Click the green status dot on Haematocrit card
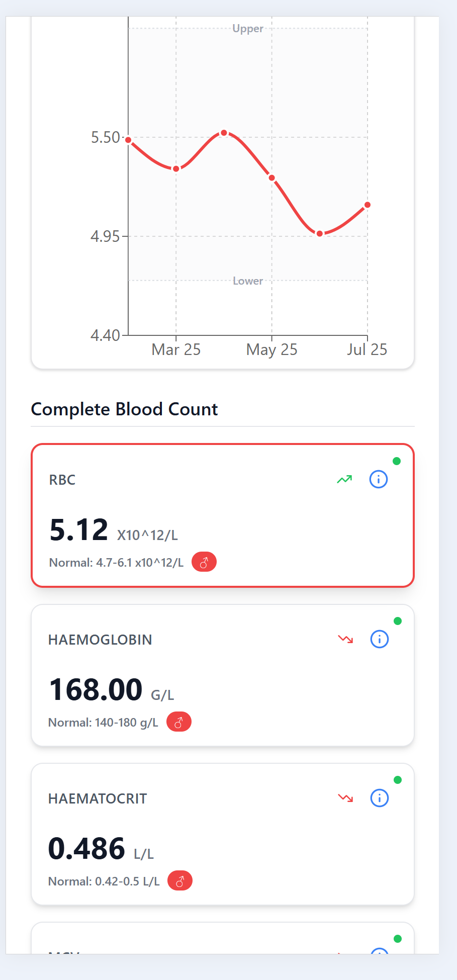The image size is (457, 980). [x=398, y=780]
